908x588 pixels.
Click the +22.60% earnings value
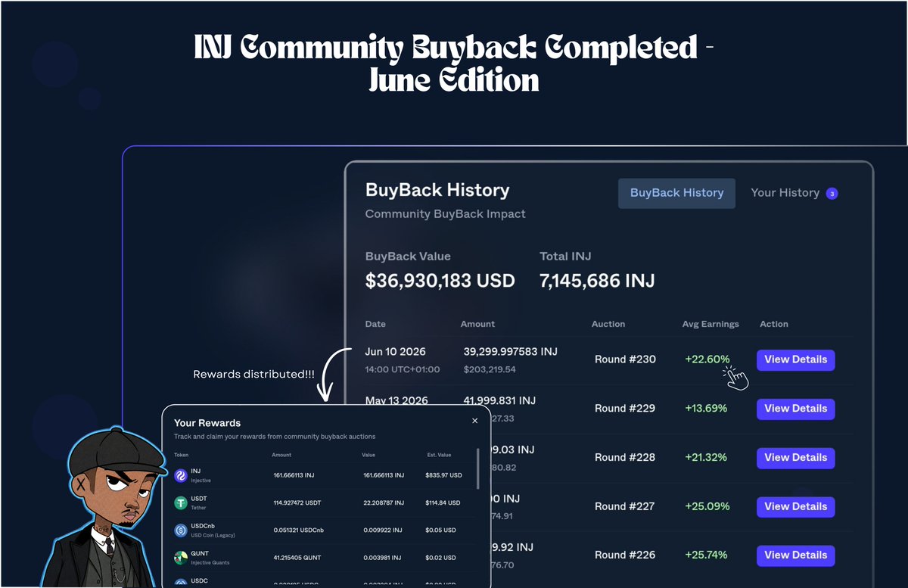[x=707, y=359]
